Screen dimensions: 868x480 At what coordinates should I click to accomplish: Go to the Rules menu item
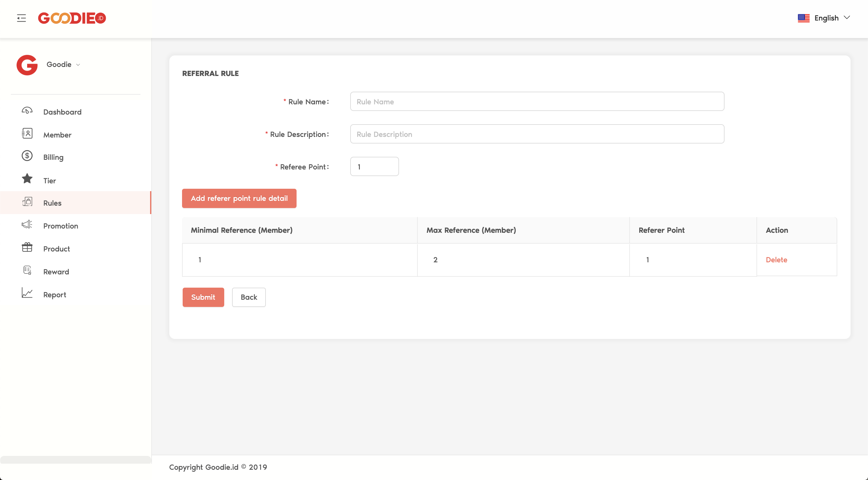tap(52, 203)
